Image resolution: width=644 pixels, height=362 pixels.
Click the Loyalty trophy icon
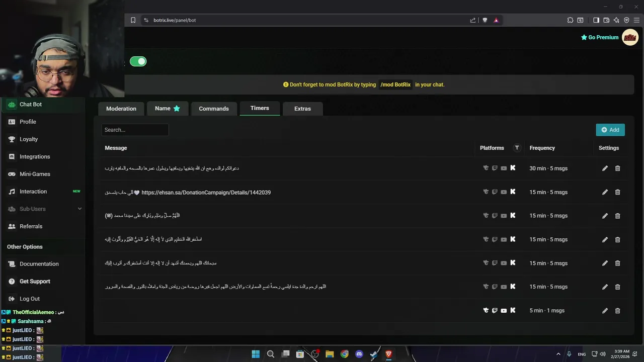(12, 139)
